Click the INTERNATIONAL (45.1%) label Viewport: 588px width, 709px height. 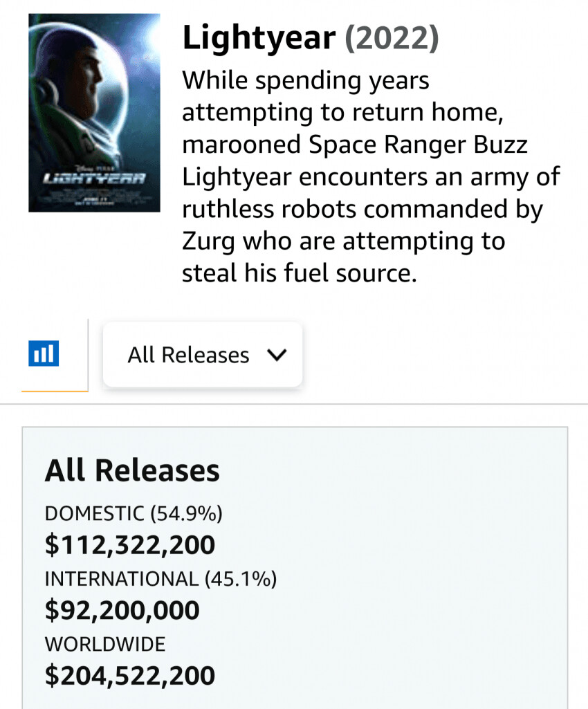pos(160,578)
